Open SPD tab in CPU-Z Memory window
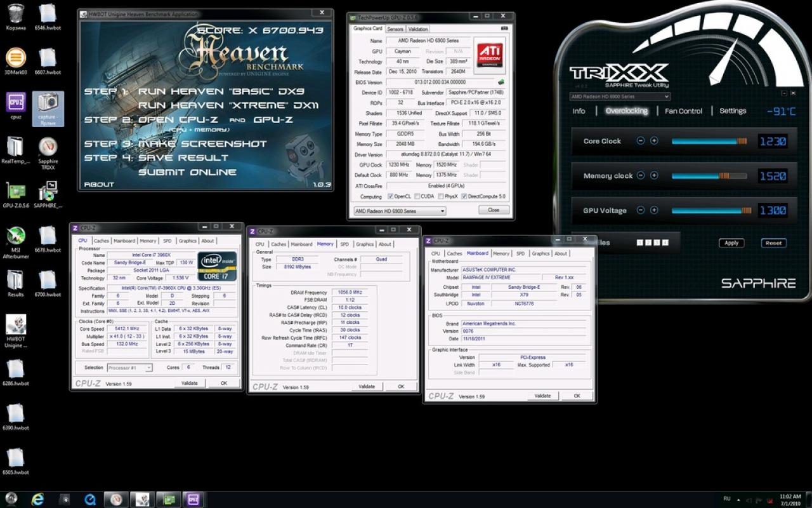The image size is (812, 508). pyautogui.click(x=344, y=244)
